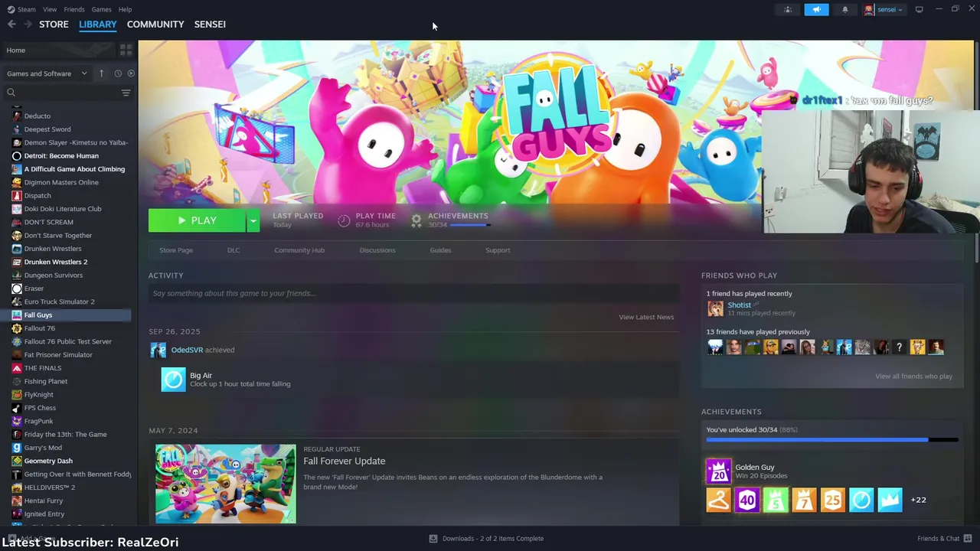The image size is (980, 551).
Task: Click the forward navigation arrow
Action: coord(28,24)
